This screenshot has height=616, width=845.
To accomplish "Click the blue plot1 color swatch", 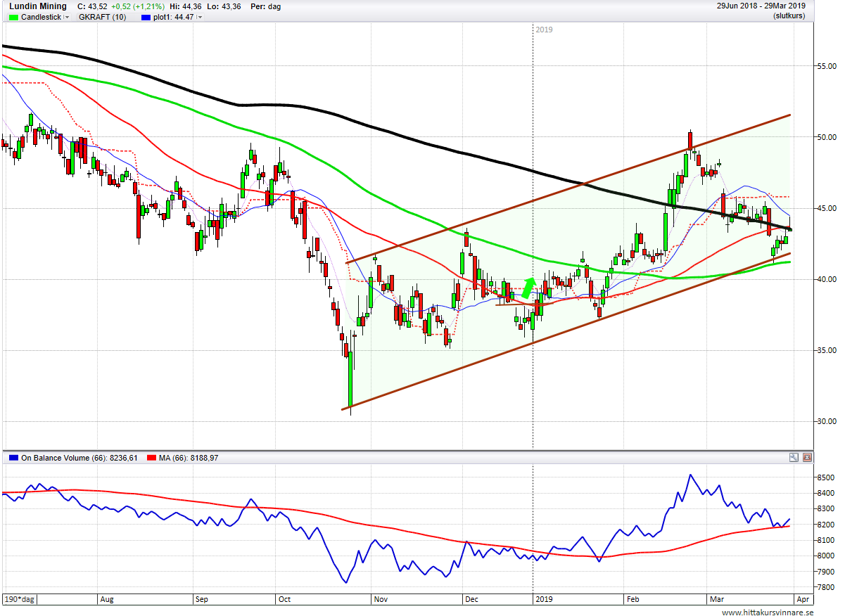I will click(146, 17).
